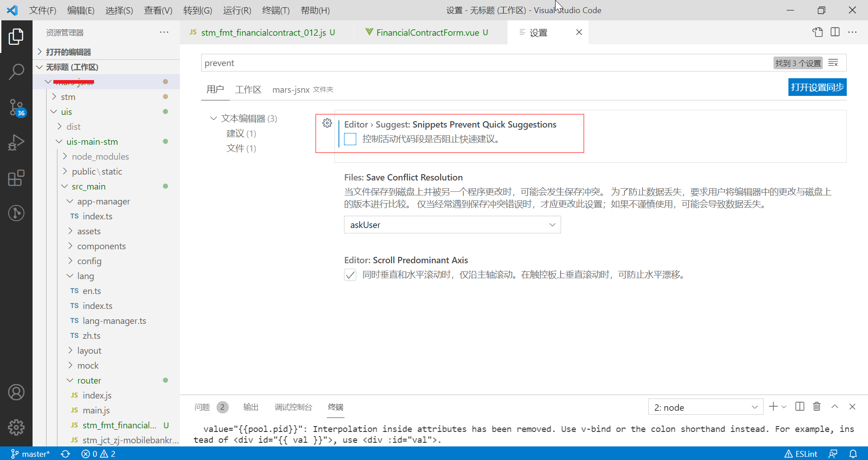868x460 pixels.
Task: Open the Search view
Action: (x=17, y=71)
